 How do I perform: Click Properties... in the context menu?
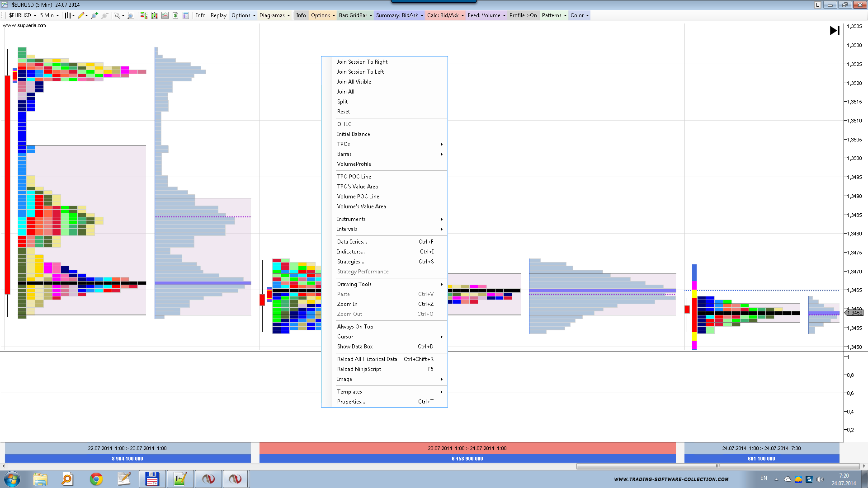point(351,402)
